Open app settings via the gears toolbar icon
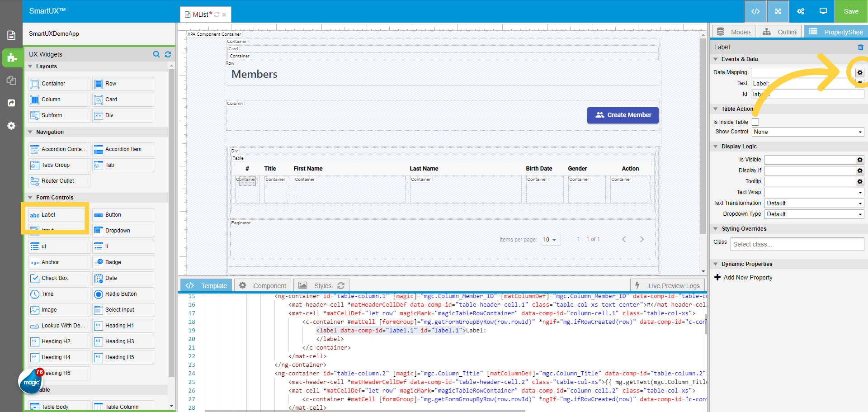The width and height of the screenshot is (868, 412). [801, 11]
